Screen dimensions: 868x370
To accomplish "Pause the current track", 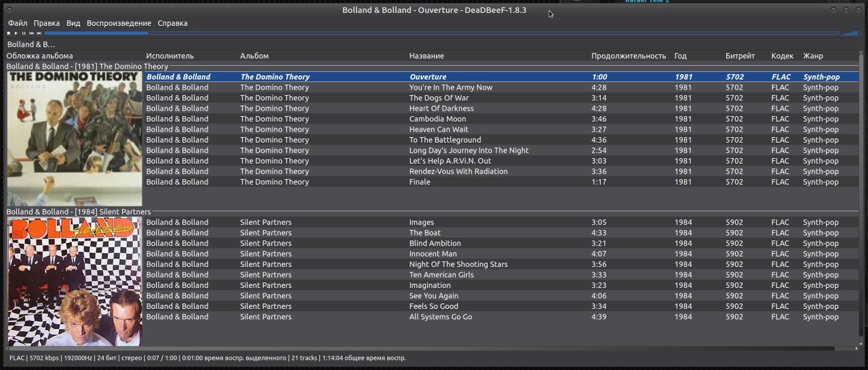I will [24, 33].
